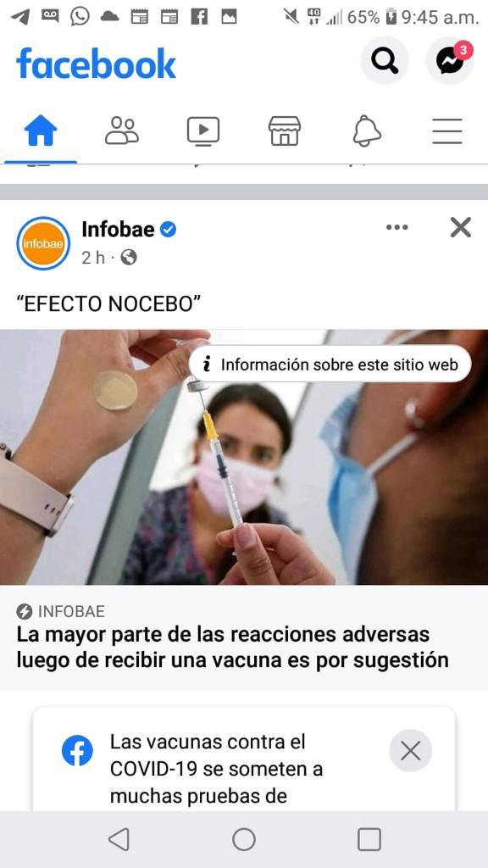Tap Android home circle button

(x=244, y=839)
